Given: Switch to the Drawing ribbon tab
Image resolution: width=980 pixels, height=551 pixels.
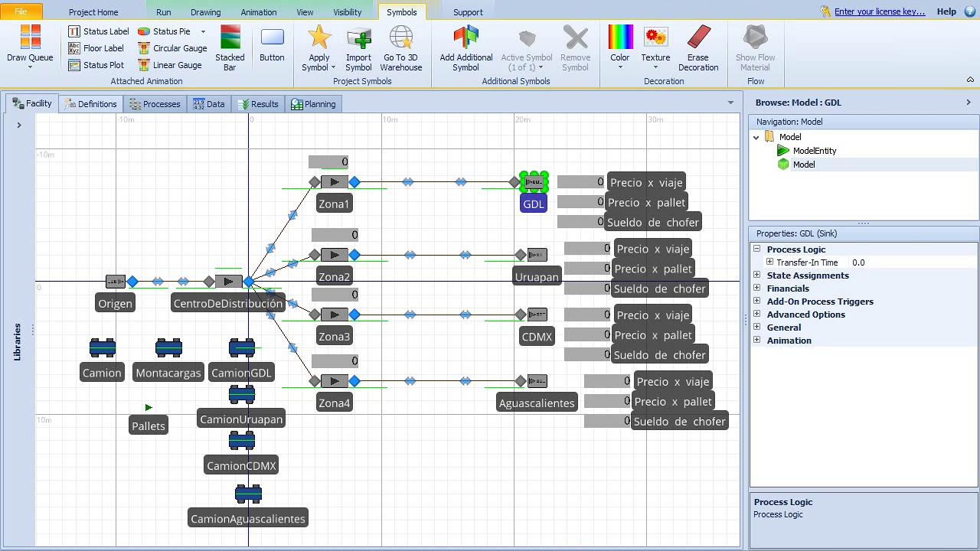Looking at the screenshot, I should 205,12.
